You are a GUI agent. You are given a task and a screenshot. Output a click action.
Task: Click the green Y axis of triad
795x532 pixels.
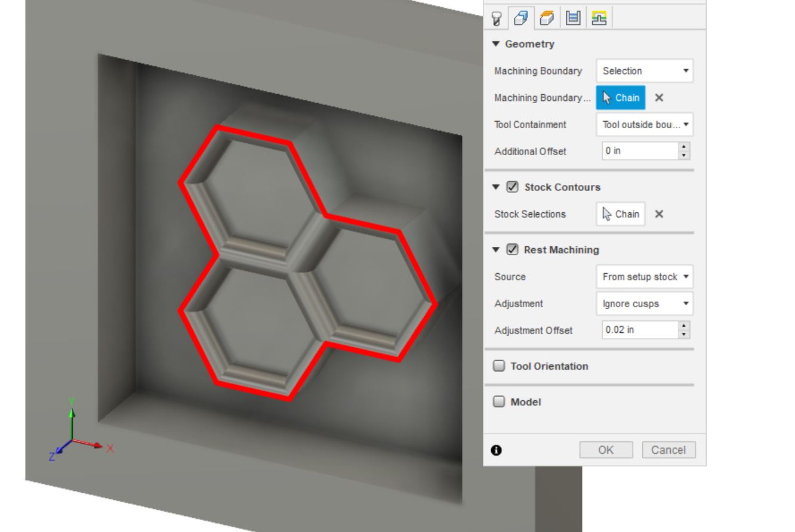[72, 421]
